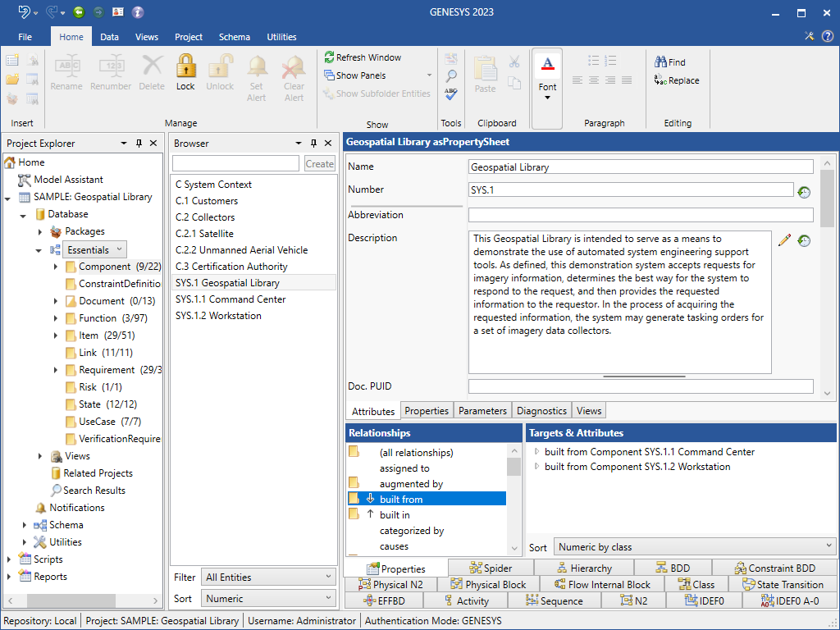Click the about info icon in title bar
This screenshot has height=630, width=840.
click(138, 11)
